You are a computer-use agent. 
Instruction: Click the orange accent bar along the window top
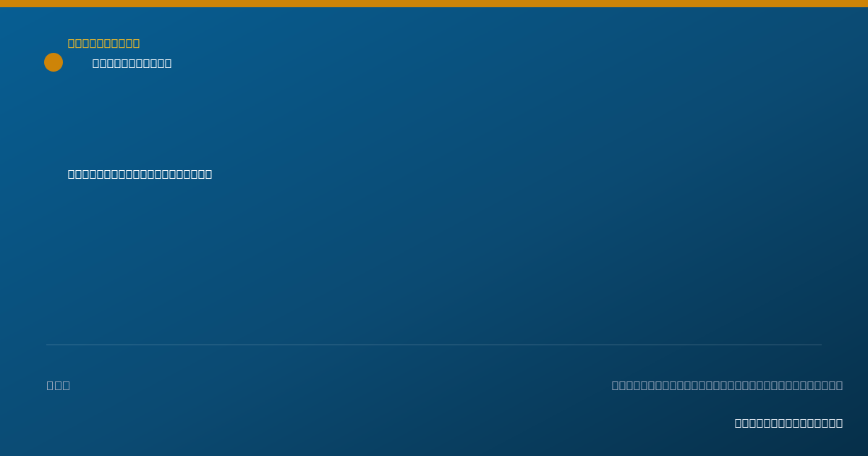[434, 4]
